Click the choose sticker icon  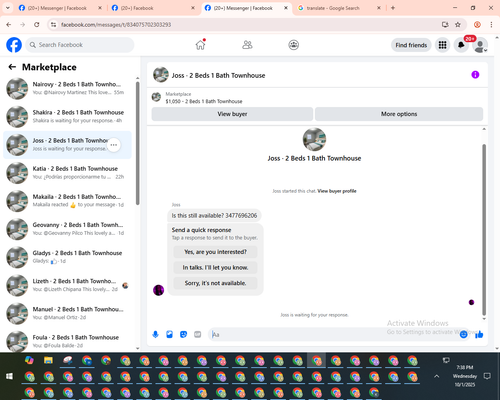(183, 334)
